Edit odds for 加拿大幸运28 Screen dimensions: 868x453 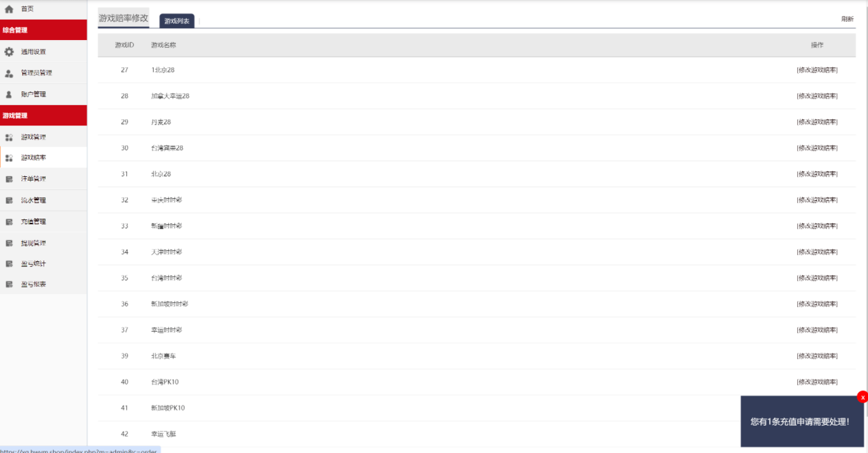click(817, 96)
